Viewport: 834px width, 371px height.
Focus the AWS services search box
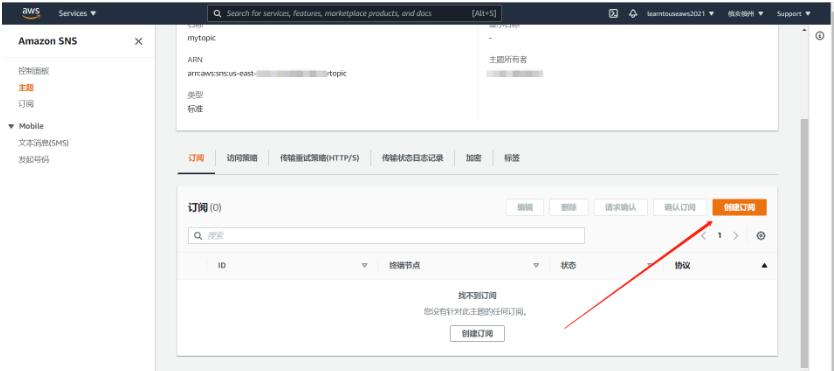(354, 13)
